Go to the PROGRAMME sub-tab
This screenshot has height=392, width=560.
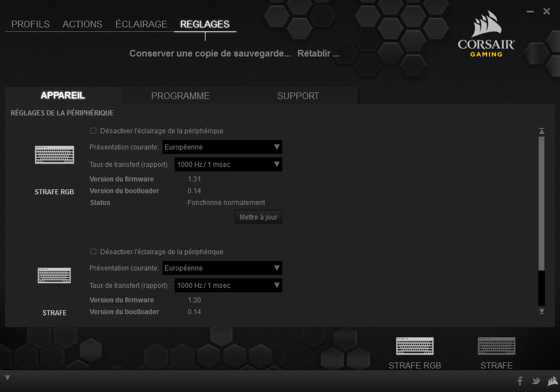pos(180,96)
